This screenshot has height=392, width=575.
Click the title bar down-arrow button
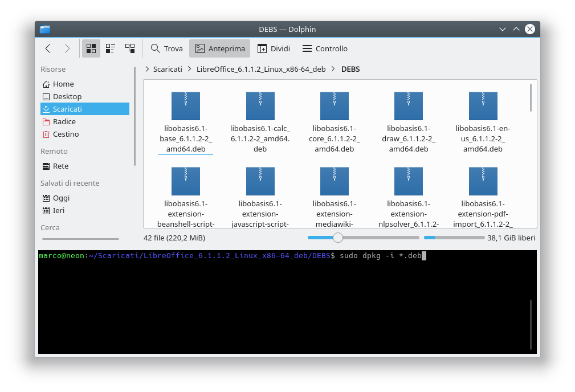pos(503,29)
